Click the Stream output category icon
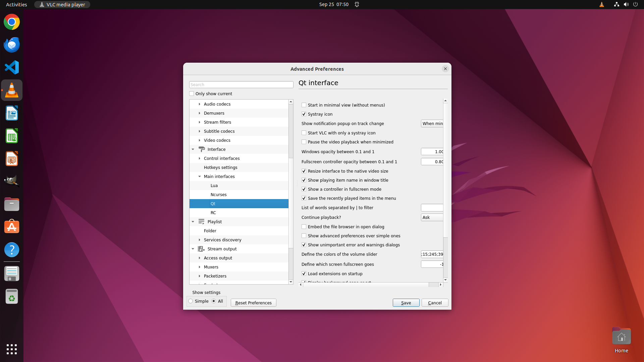The width and height of the screenshot is (644, 362). 201,249
